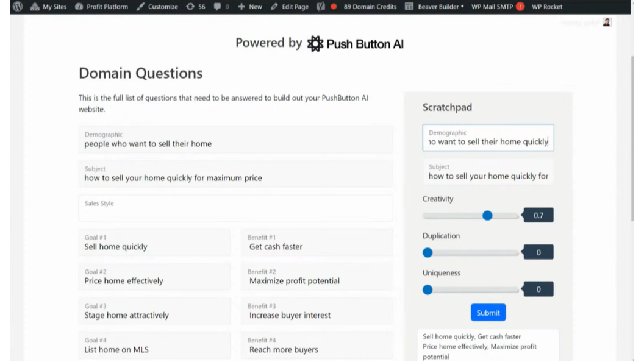The width and height of the screenshot is (644, 362).
Task: Click the Duplication value box showing 0
Action: click(538, 252)
